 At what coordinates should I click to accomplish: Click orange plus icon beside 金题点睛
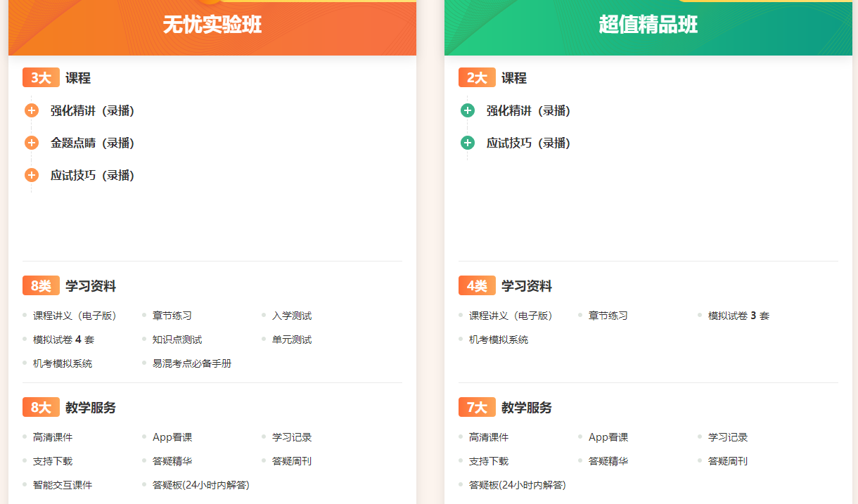[32, 143]
